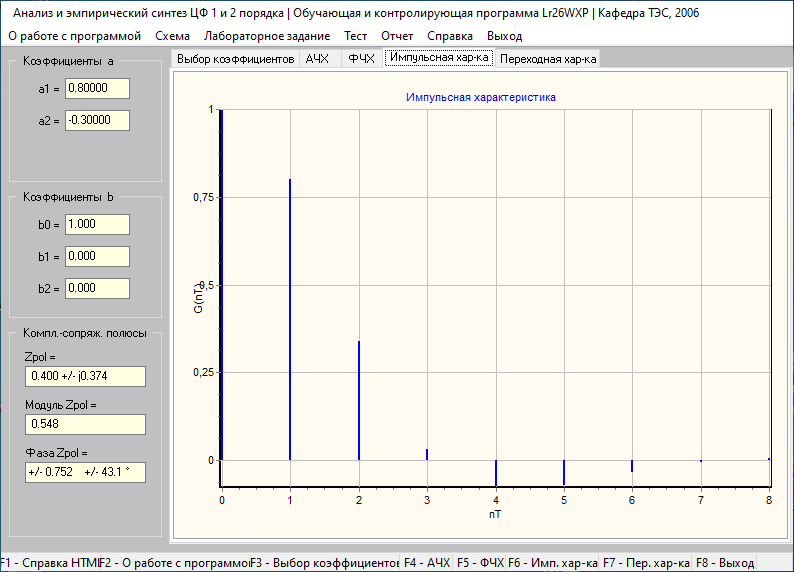Click the 'nT' x-axis label
This screenshot has width=794, height=572.
point(495,514)
